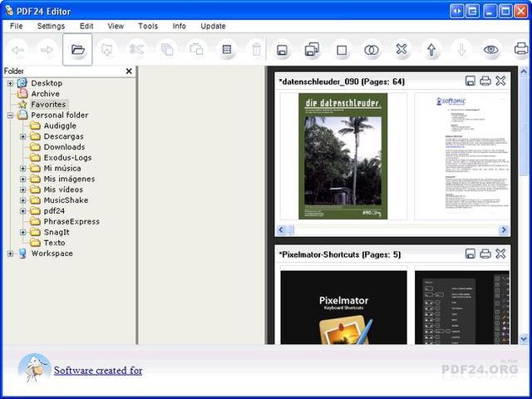The height and width of the screenshot is (399, 532).
Task: Click the blank square new document icon
Action: [x=342, y=50]
